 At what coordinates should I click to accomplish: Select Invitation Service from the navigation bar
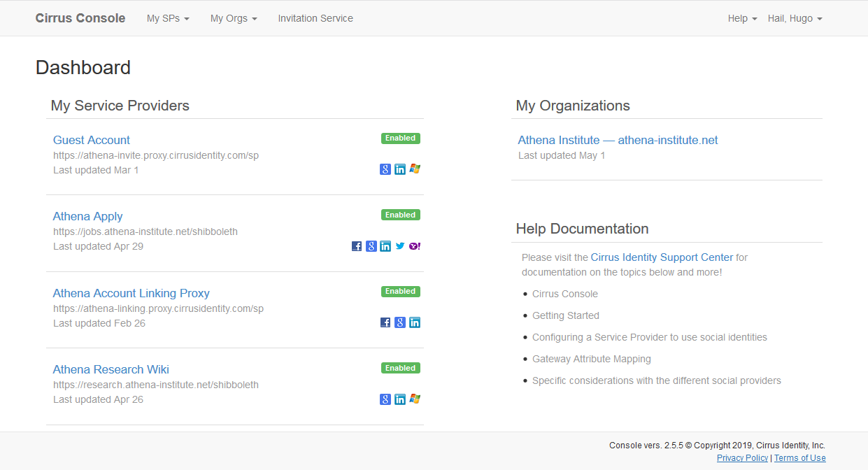pyautogui.click(x=315, y=18)
